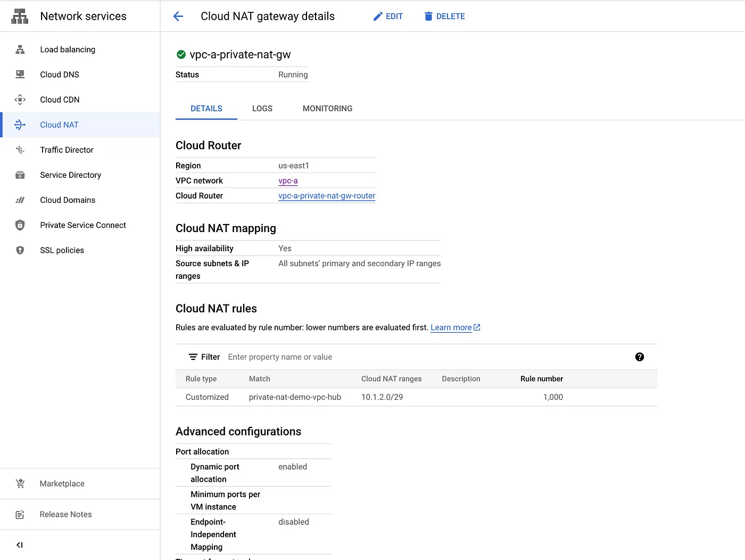
Task: Follow the Learn more link
Action: [x=451, y=327]
